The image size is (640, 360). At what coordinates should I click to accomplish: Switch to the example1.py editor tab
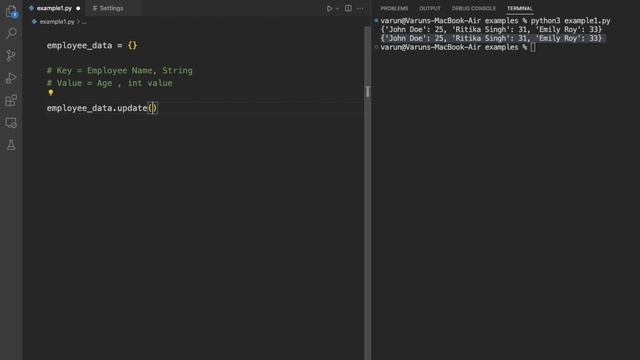coord(54,8)
